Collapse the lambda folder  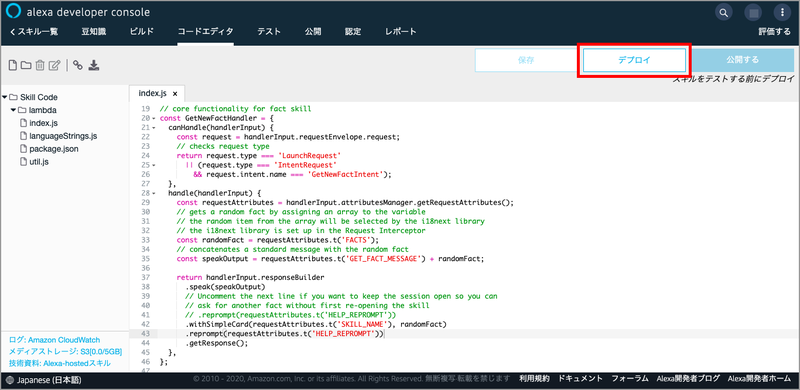(x=13, y=110)
